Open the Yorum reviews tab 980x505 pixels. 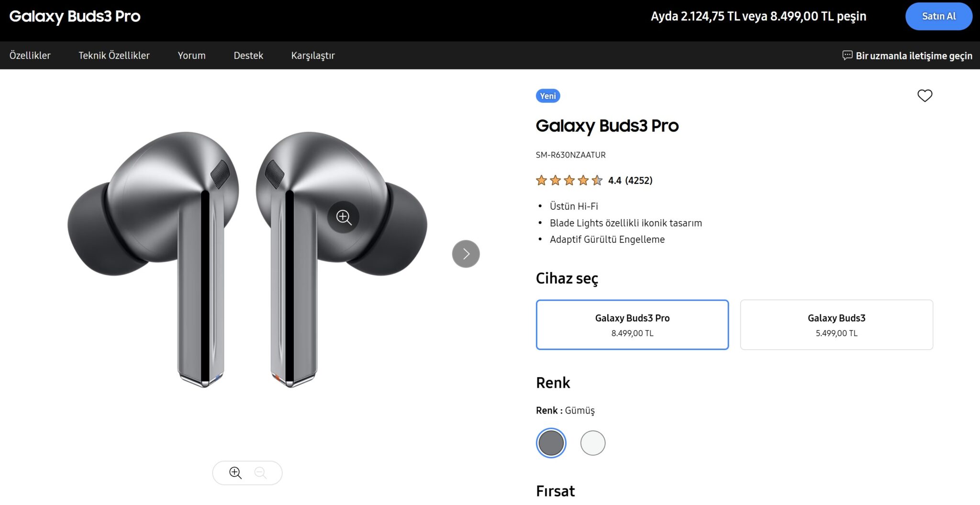(191, 56)
